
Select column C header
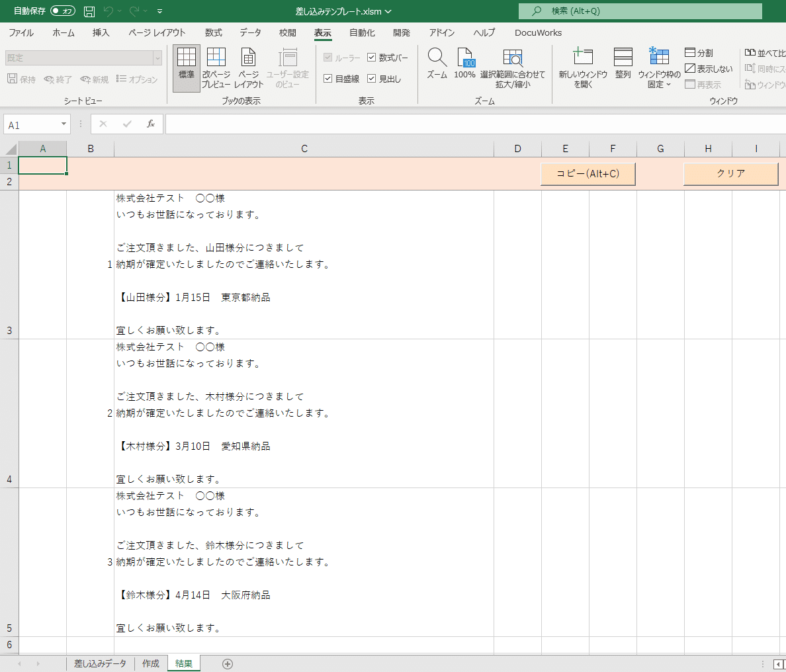[x=304, y=149]
